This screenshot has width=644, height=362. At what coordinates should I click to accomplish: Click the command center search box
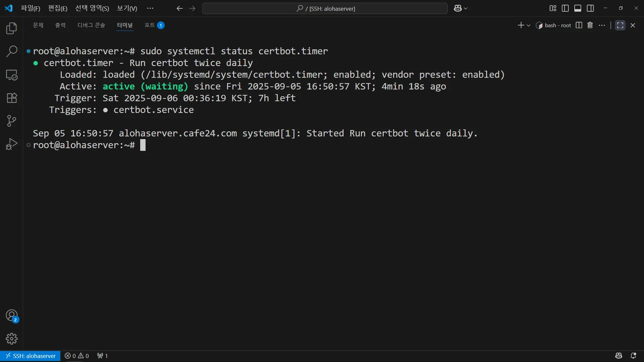coord(325,8)
